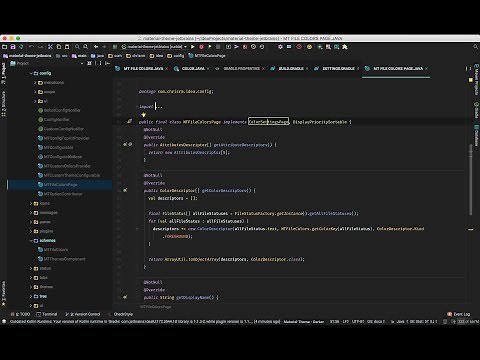Open the Event Log panel
Viewport: 480px width, 360px height.
[x=459, y=314]
